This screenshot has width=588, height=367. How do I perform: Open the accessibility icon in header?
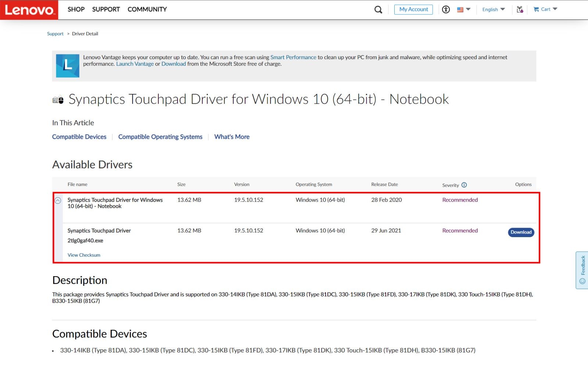pyautogui.click(x=446, y=10)
